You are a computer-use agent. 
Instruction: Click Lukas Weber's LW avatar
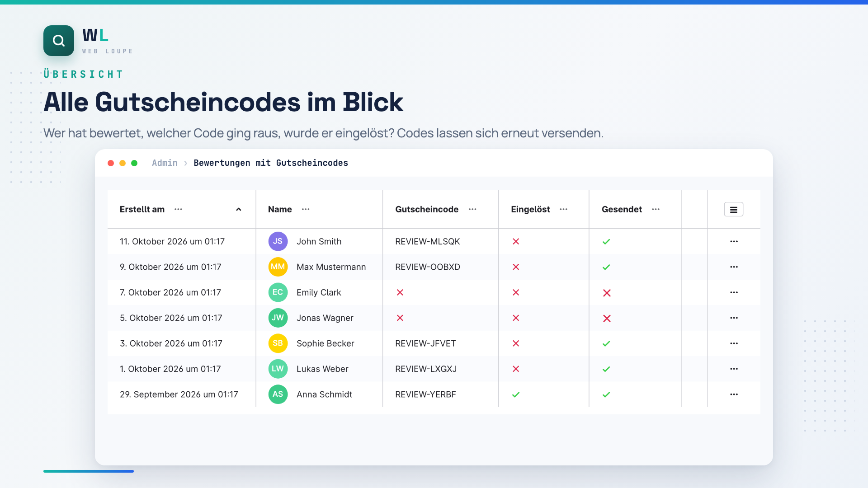pyautogui.click(x=278, y=369)
